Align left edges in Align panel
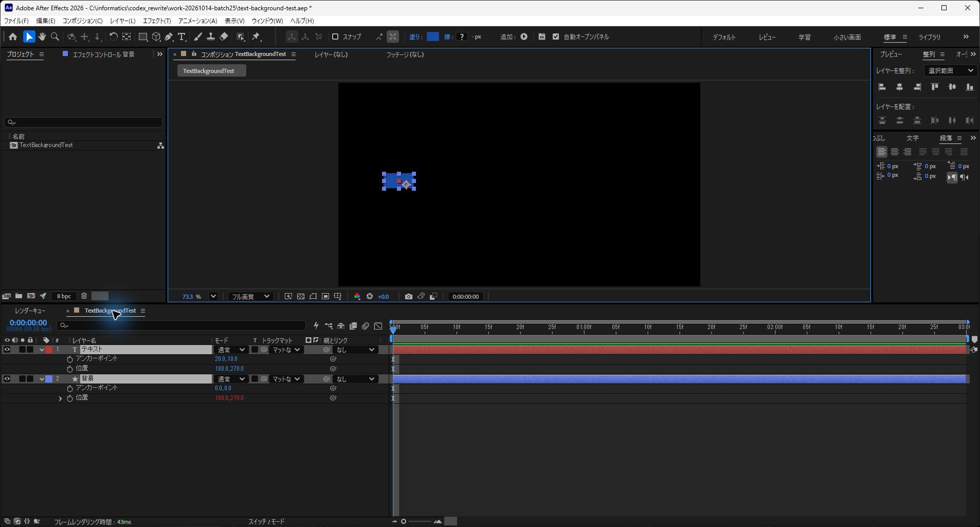Screen dimensions: 980x527 [882, 87]
